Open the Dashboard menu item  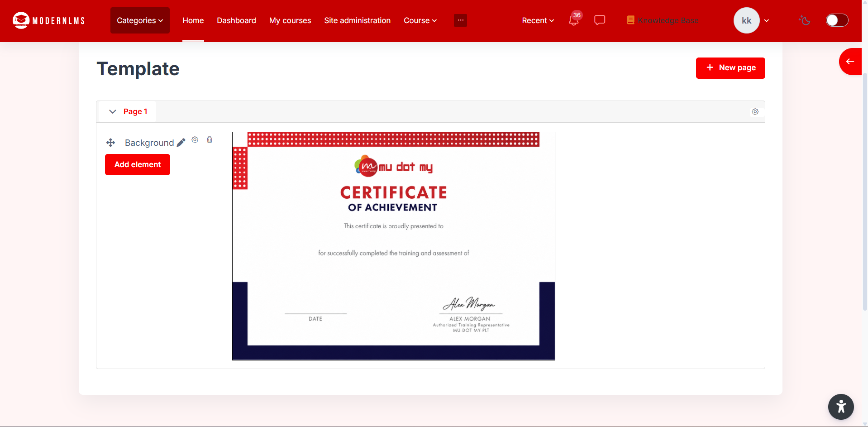236,20
